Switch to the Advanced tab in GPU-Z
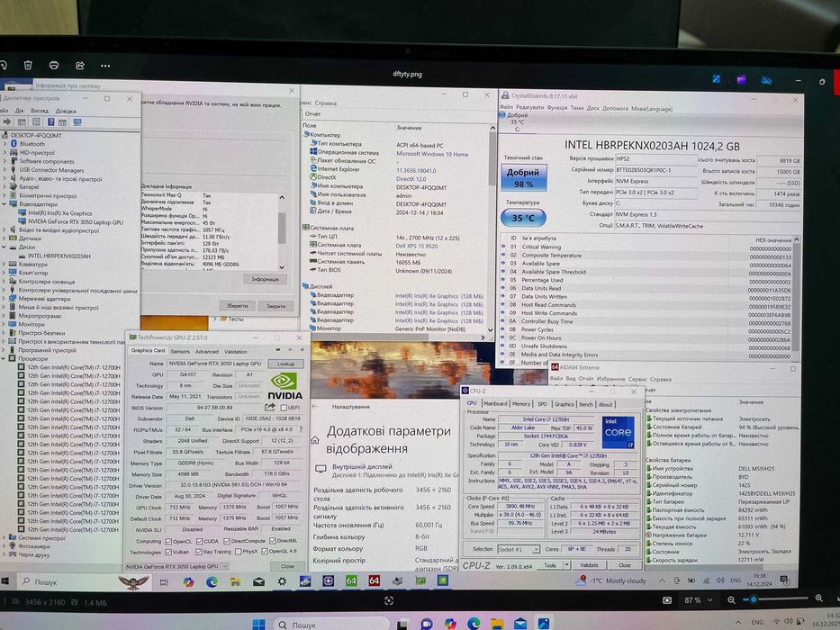Image resolution: width=840 pixels, height=630 pixels. click(207, 351)
